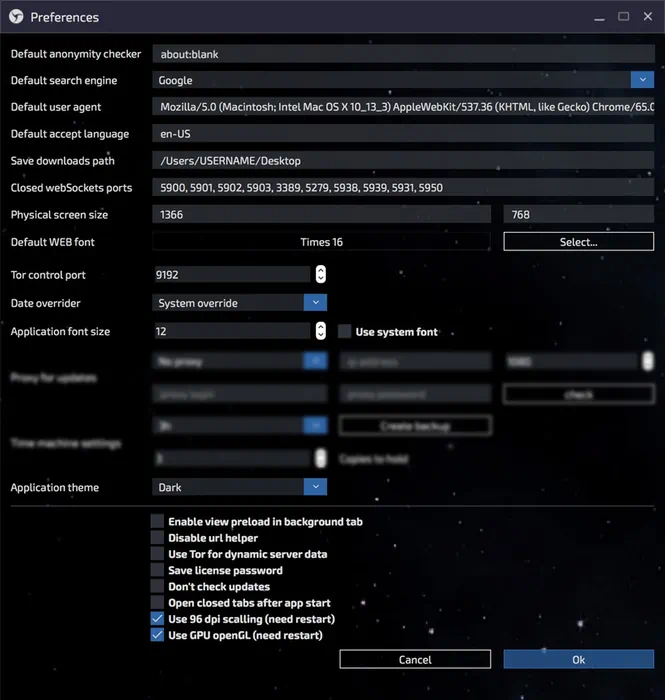The image size is (665, 700).
Task: Click the Tor control port spinner arrows
Action: (x=320, y=274)
